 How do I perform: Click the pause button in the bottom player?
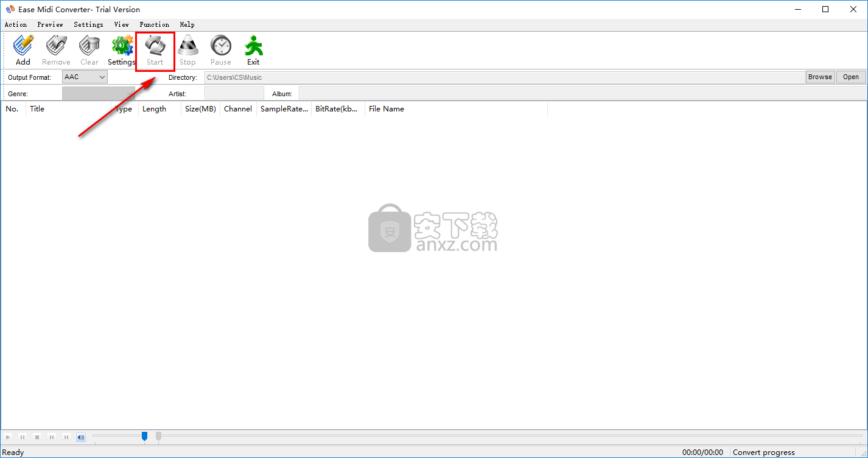[23, 437]
